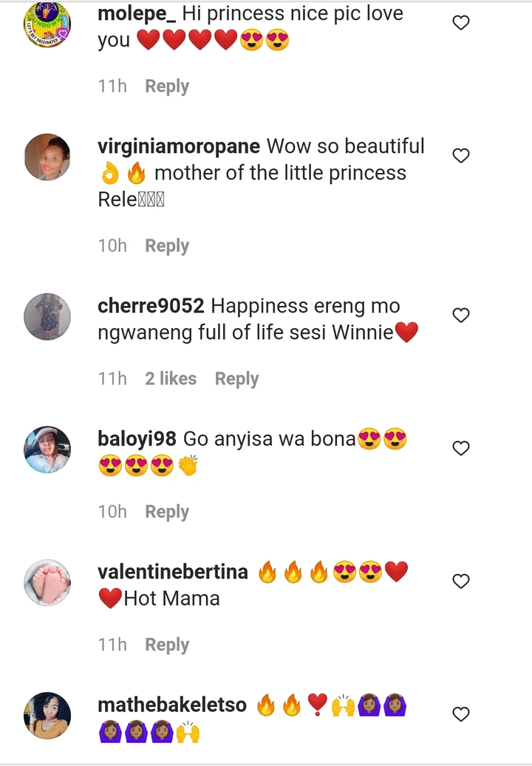The image size is (532, 766).
Task: Like the comment by molepe_
Action: (x=460, y=22)
